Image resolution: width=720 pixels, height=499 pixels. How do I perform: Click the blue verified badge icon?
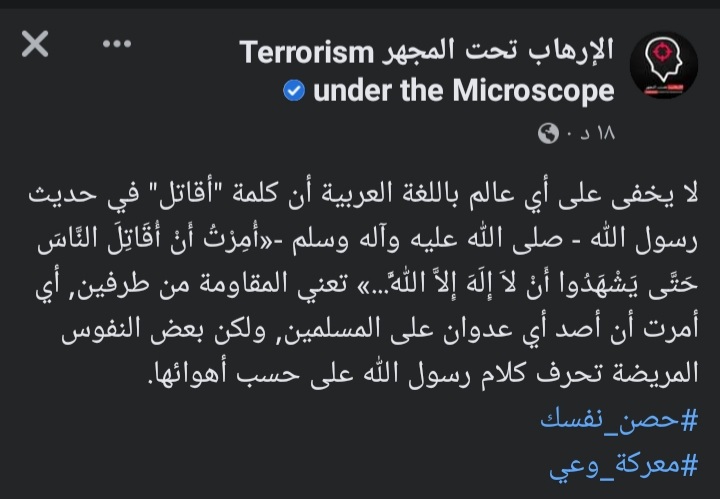click(294, 92)
